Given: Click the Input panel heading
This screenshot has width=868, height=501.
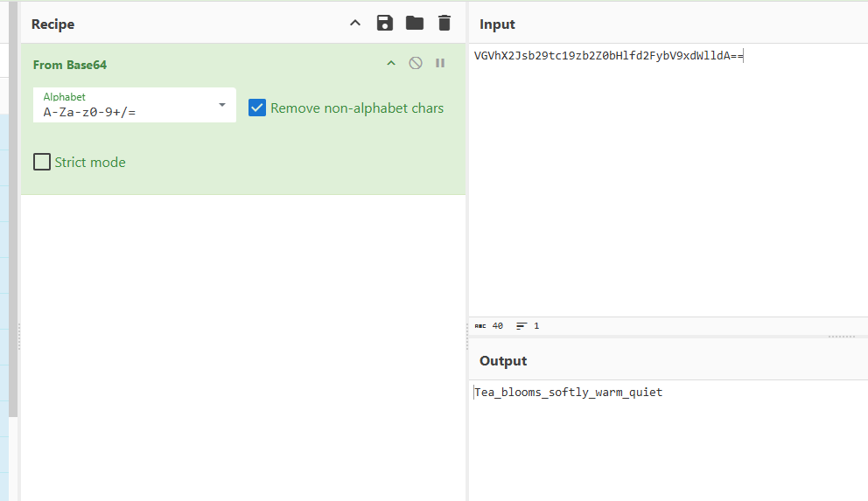Looking at the screenshot, I should click(497, 24).
